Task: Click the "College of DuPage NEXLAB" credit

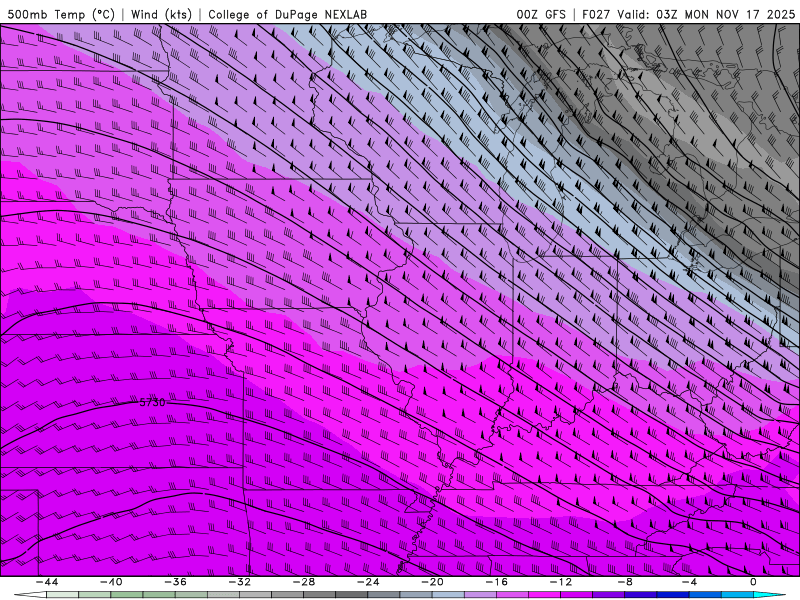Action: [287, 14]
